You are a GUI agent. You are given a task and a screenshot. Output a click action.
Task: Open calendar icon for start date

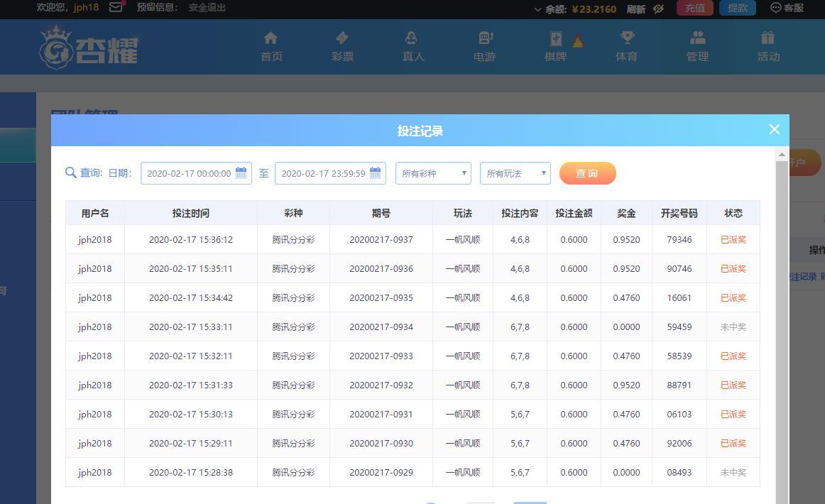pyautogui.click(x=241, y=172)
